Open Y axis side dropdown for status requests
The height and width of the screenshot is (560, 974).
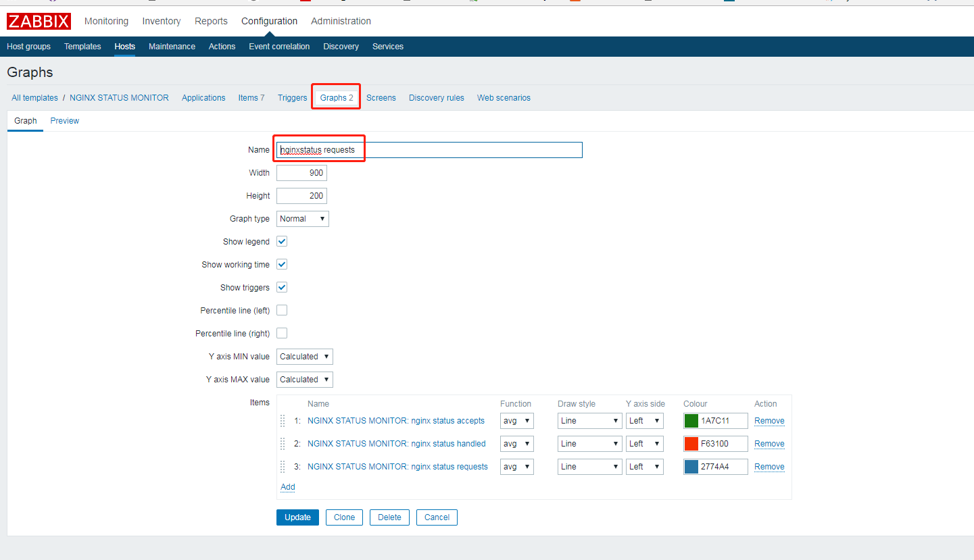[645, 467]
